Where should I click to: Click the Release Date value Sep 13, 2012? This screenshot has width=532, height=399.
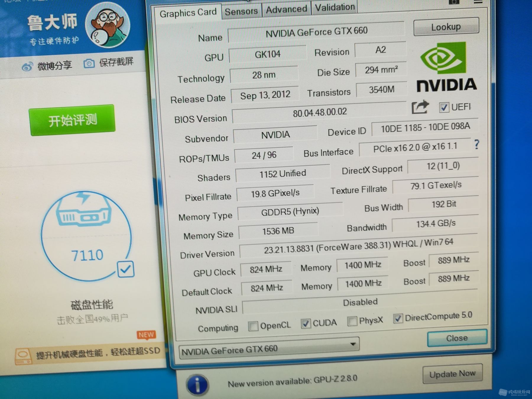point(265,95)
